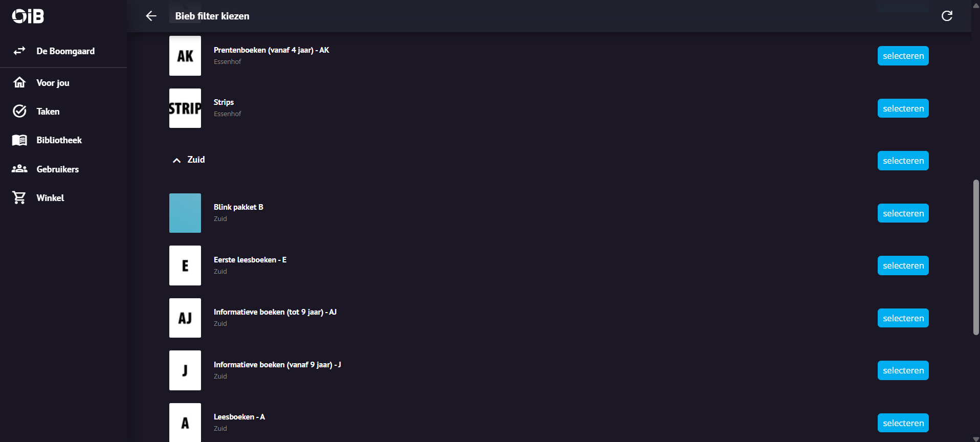
Task: Click the AJ Informatieve boeken thumbnail
Action: tap(185, 318)
